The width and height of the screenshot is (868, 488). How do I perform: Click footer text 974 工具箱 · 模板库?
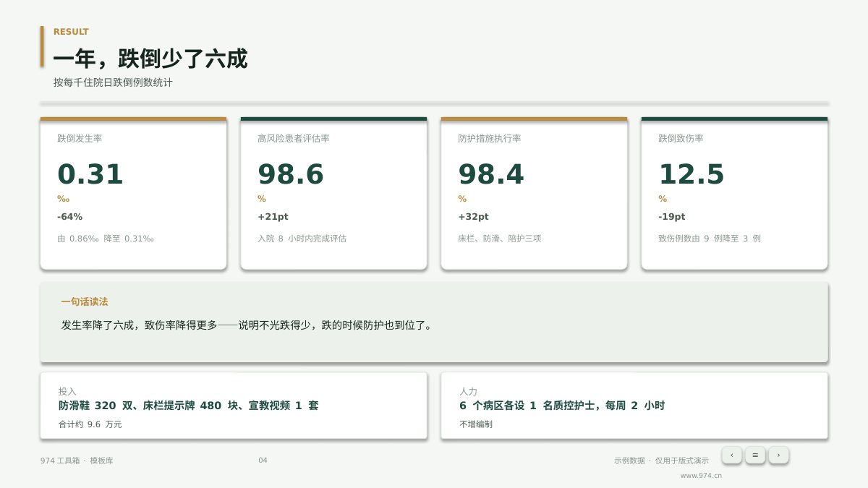point(77,461)
